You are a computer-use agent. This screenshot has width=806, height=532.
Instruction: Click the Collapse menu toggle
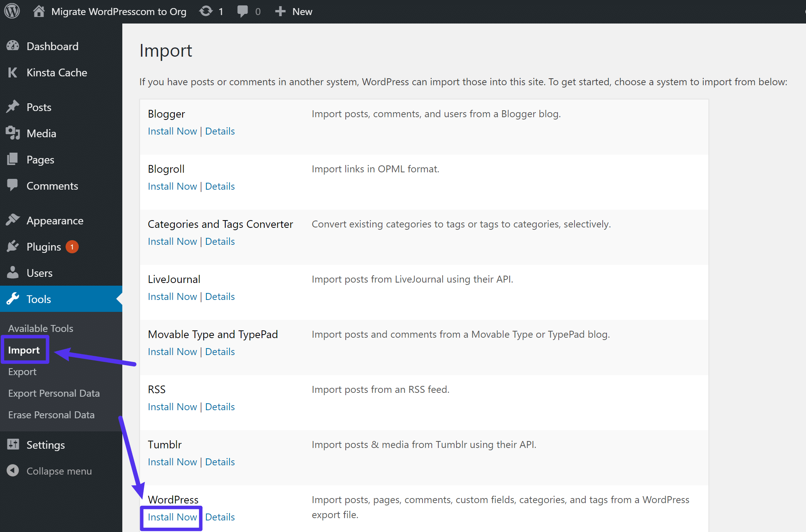[59, 470]
